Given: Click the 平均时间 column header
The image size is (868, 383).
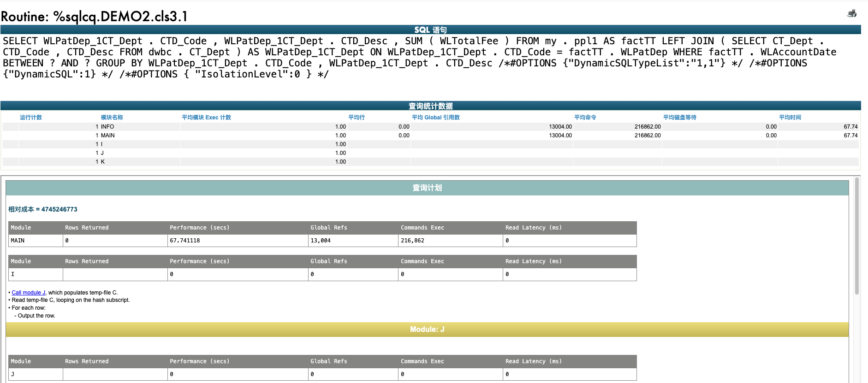Looking at the screenshot, I should pyautogui.click(x=790, y=118).
